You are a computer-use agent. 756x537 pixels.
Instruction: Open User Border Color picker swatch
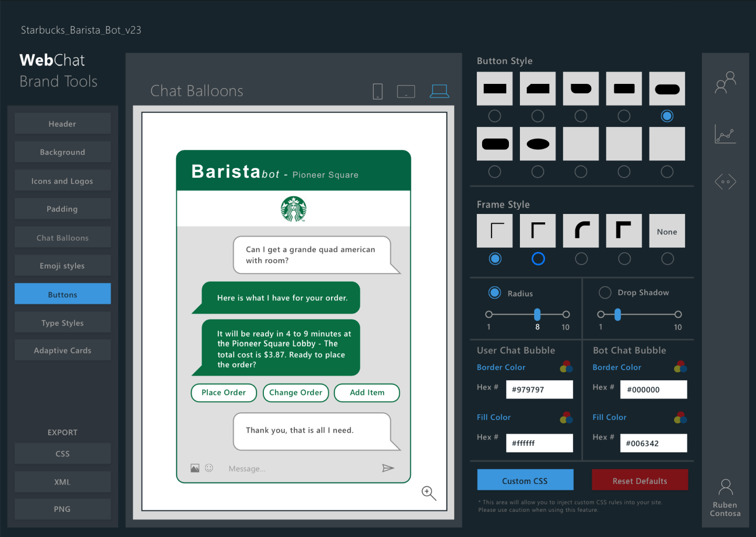tap(566, 367)
